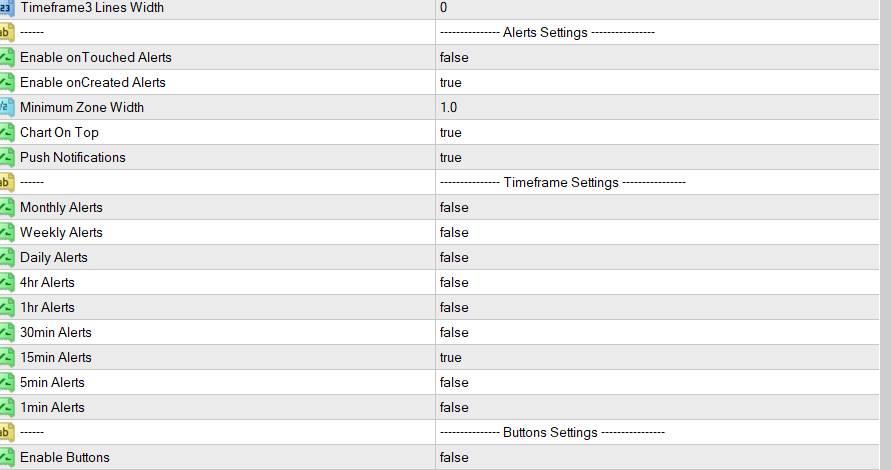This screenshot has height=470, width=891.
Task: Click the icon beside Enable onCreated Alerts
Action: pos(6,83)
